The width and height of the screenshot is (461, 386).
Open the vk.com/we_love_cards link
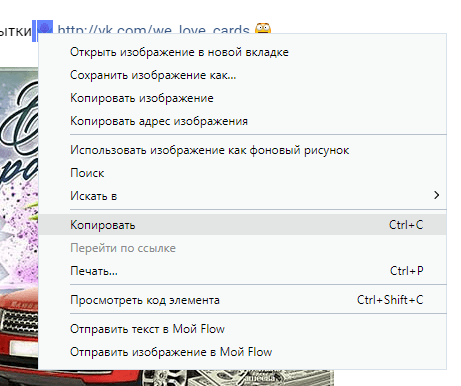tap(153, 29)
